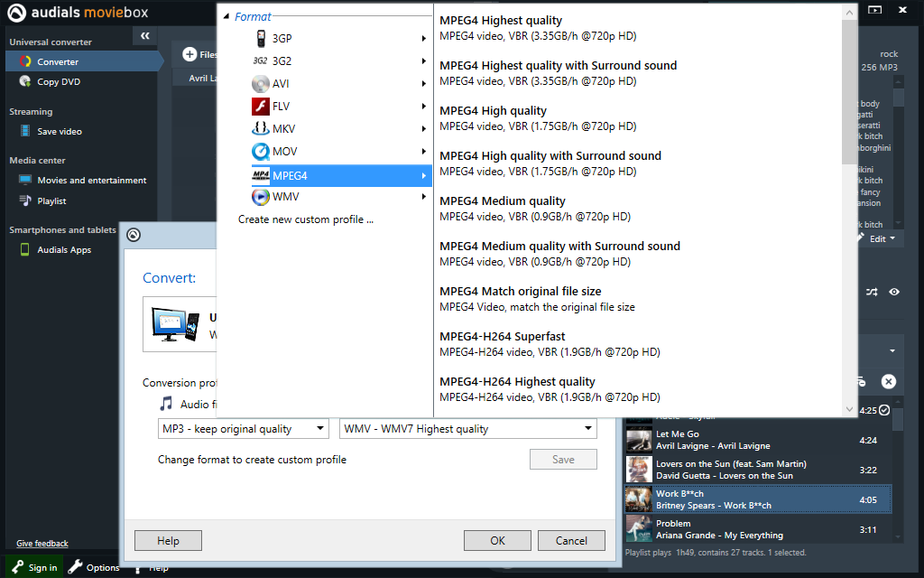The height and width of the screenshot is (578, 924).
Task: Expand the AVI submenu arrow
Action: tap(424, 84)
